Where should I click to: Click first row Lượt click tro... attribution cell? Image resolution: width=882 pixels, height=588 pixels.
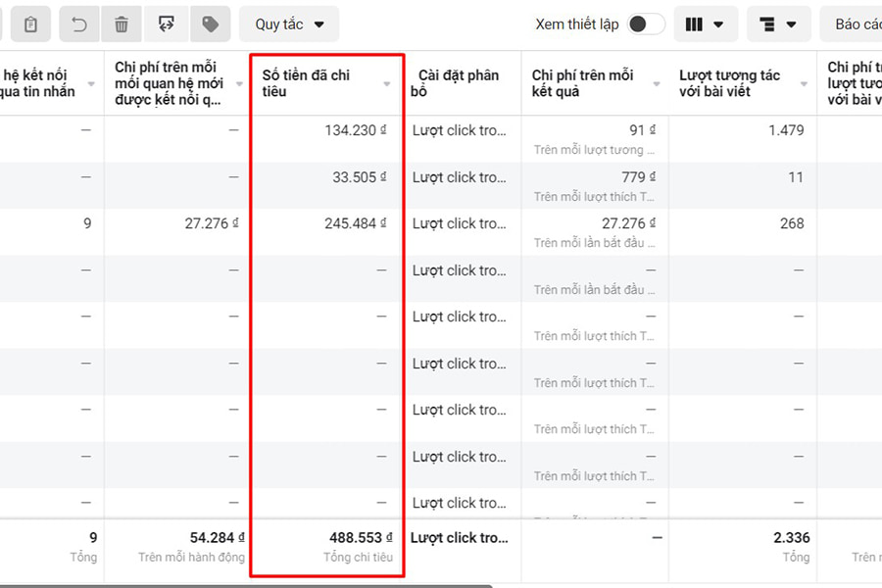click(460, 130)
